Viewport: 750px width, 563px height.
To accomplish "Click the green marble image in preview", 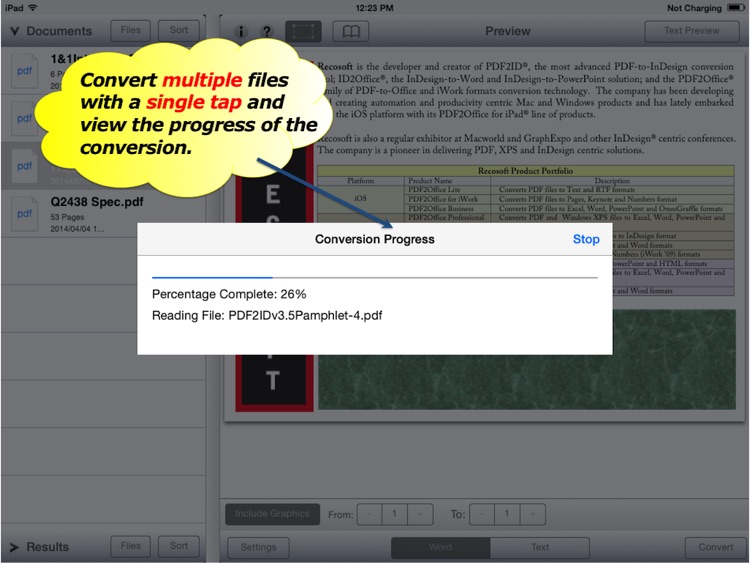I will click(x=527, y=383).
